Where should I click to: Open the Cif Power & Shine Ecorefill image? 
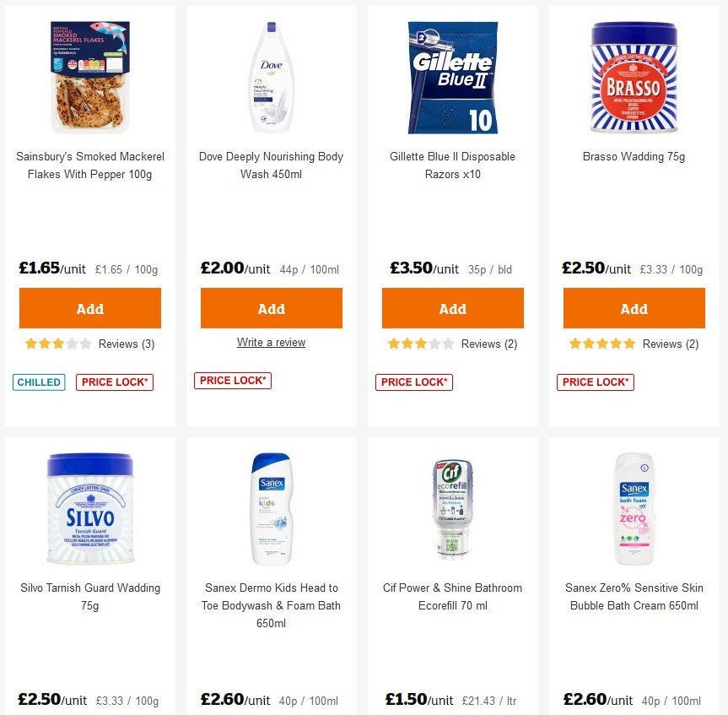coord(452,506)
